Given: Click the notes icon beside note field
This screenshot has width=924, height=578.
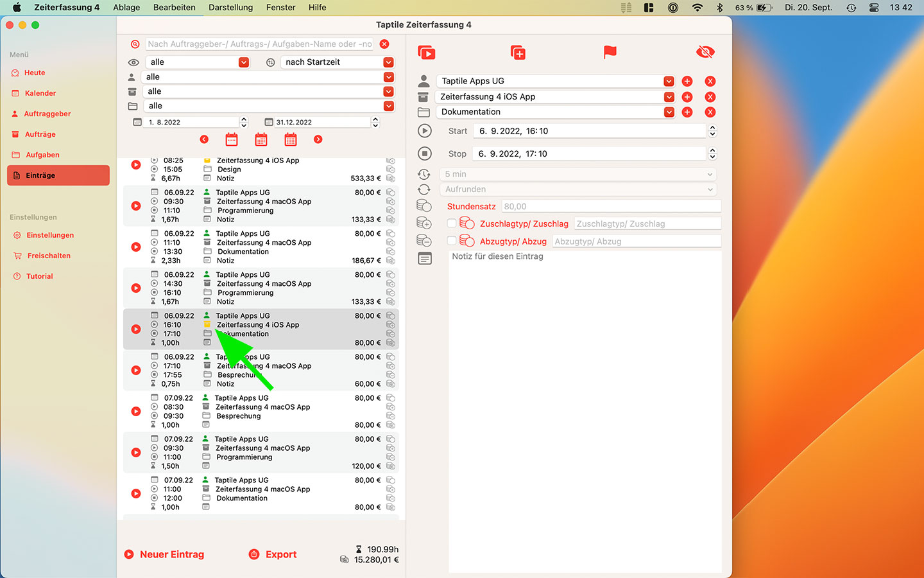Looking at the screenshot, I should click(424, 258).
